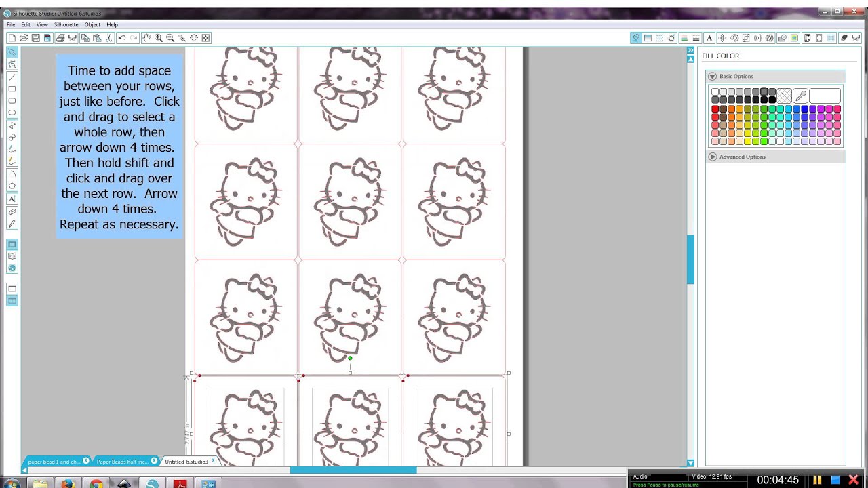
Task: Open a file using the folder icon
Action: click(x=24, y=38)
